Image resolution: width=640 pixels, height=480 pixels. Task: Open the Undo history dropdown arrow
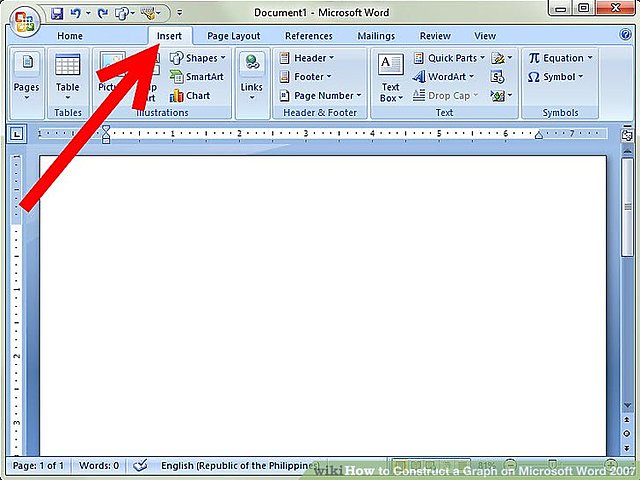pos(88,13)
